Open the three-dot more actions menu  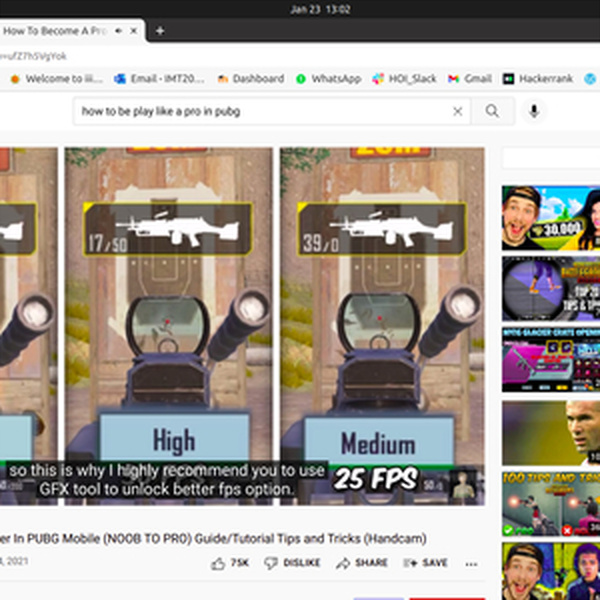pos(471,564)
